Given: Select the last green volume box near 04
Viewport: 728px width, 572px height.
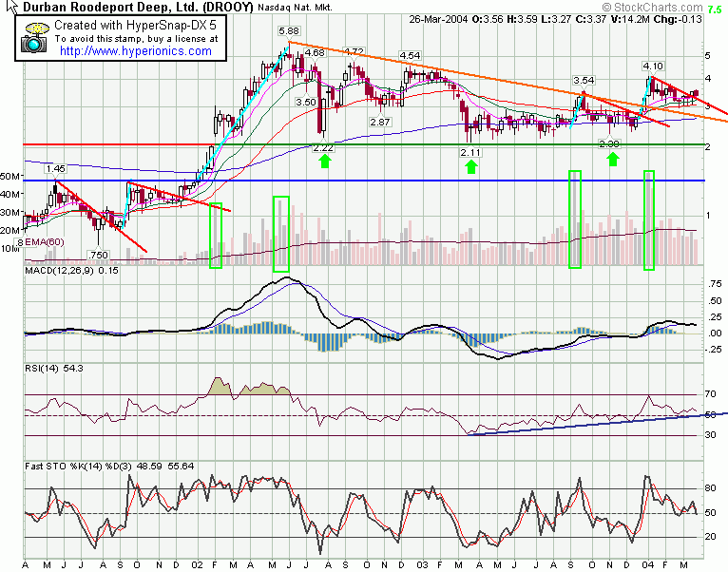Looking at the screenshot, I should click(650, 219).
